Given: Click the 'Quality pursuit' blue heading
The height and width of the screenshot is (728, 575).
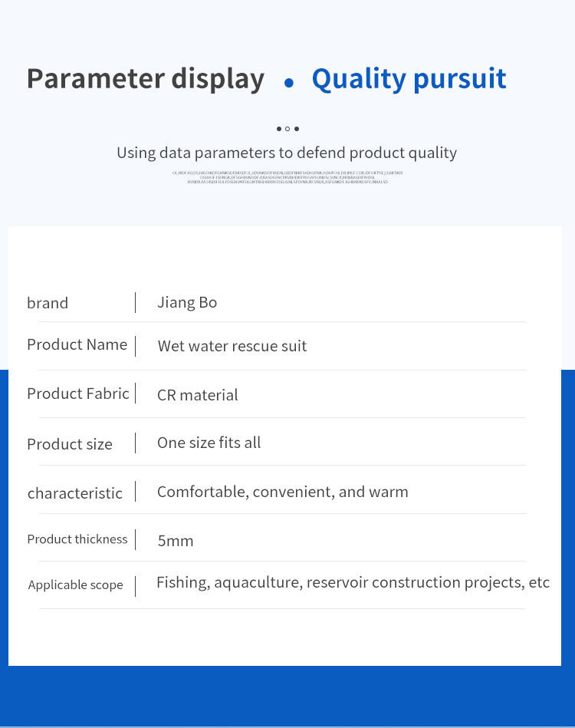Looking at the screenshot, I should (x=409, y=79).
